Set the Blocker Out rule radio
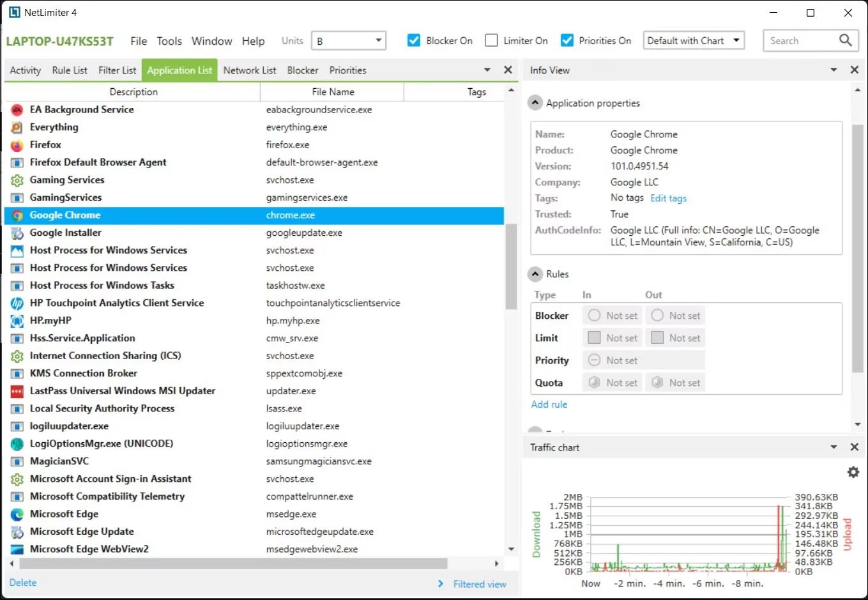Image resolution: width=868 pixels, height=600 pixels. pyautogui.click(x=657, y=316)
